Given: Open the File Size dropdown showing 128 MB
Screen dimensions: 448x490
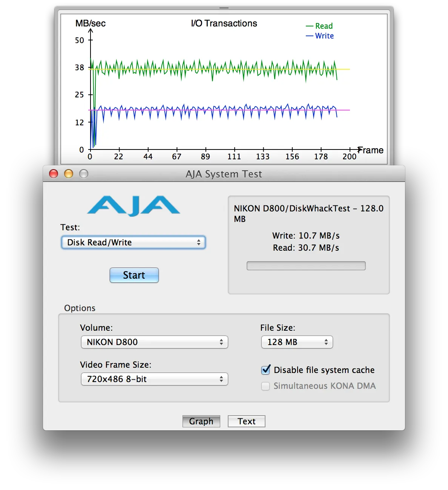Looking at the screenshot, I should pyautogui.click(x=297, y=342).
